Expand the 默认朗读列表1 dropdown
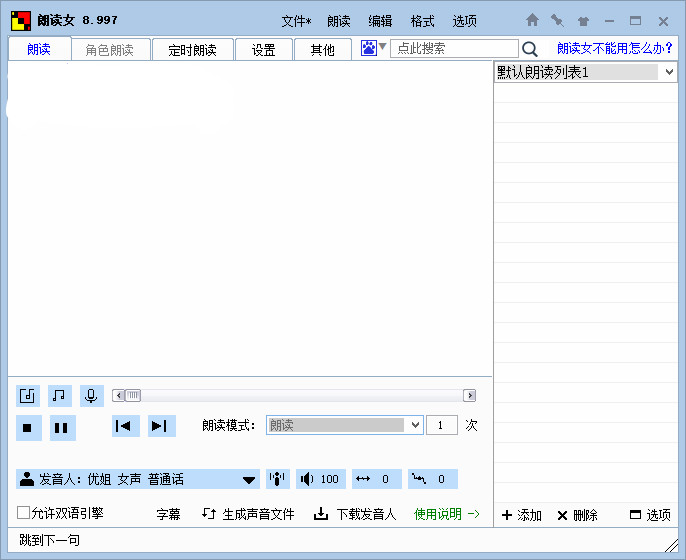This screenshot has width=686, height=560. pos(668,72)
